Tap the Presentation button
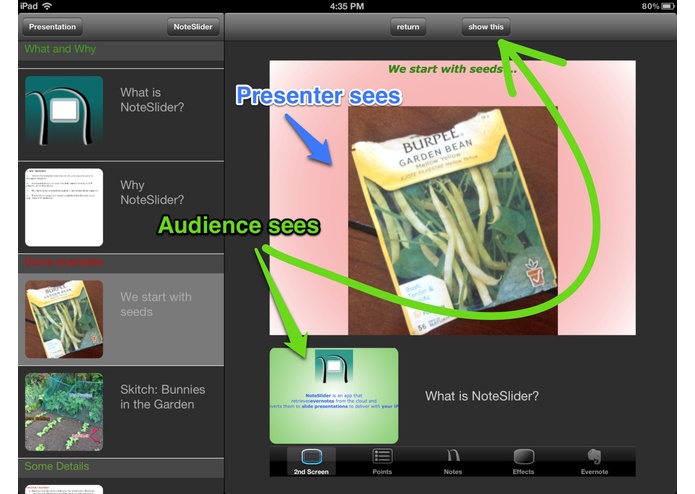The image size is (695, 494). coord(52,27)
